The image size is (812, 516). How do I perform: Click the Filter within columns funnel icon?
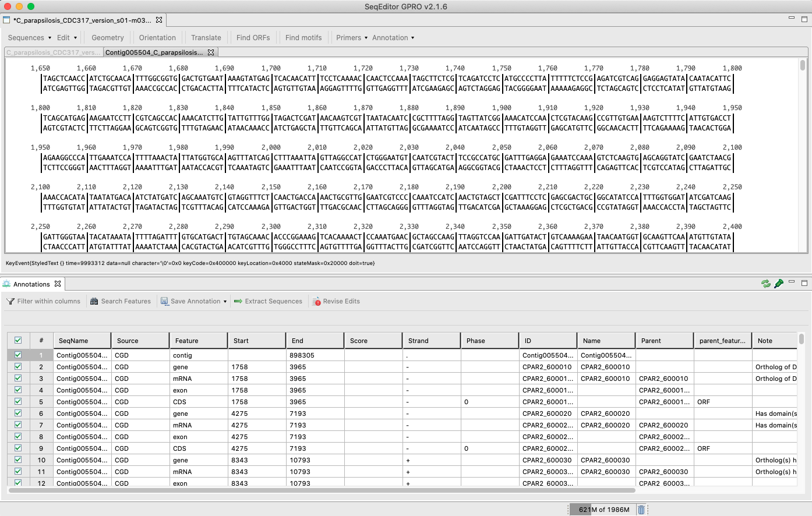tap(10, 301)
